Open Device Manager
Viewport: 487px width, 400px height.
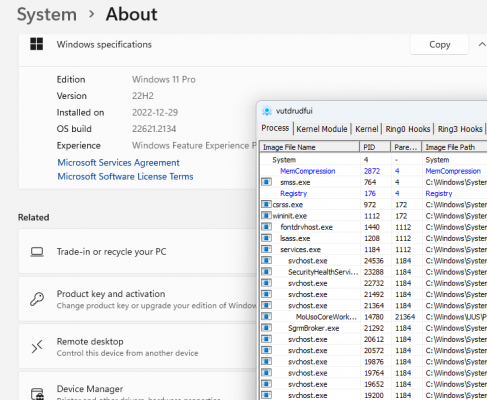coord(138,387)
